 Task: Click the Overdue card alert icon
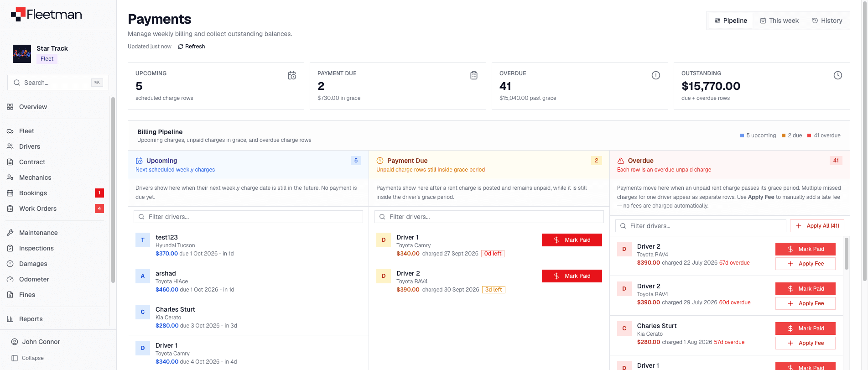click(x=656, y=75)
